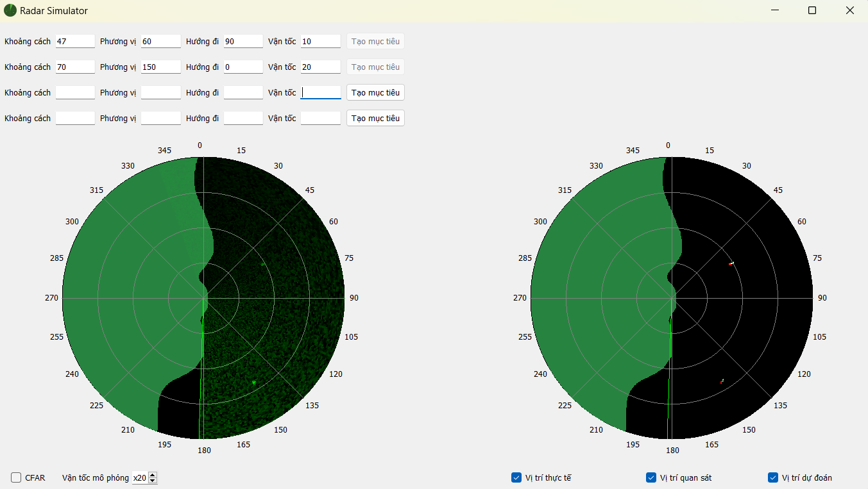Click the 90 bearing label on right radar
The width and height of the screenshot is (868, 489).
click(x=822, y=298)
